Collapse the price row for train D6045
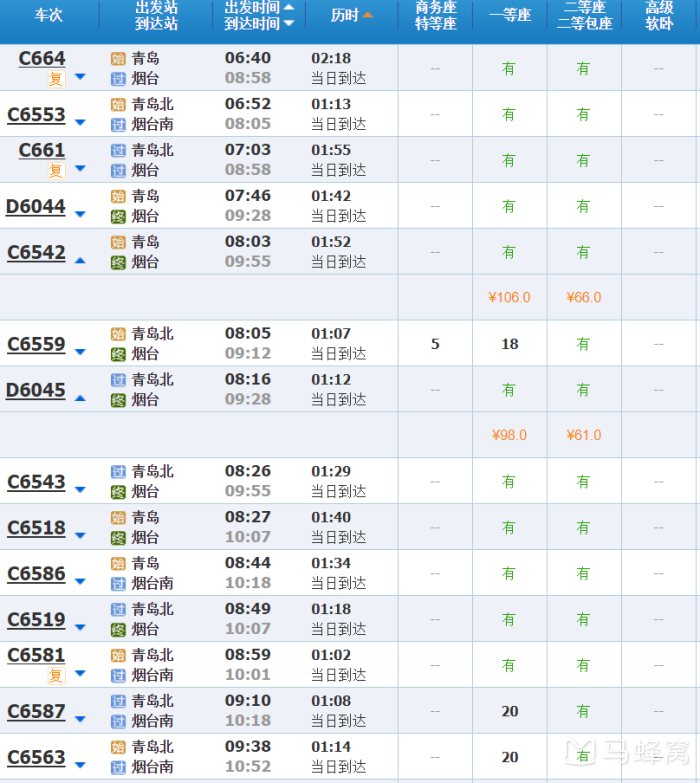This screenshot has height=783, width=700. tap(80, 398)
